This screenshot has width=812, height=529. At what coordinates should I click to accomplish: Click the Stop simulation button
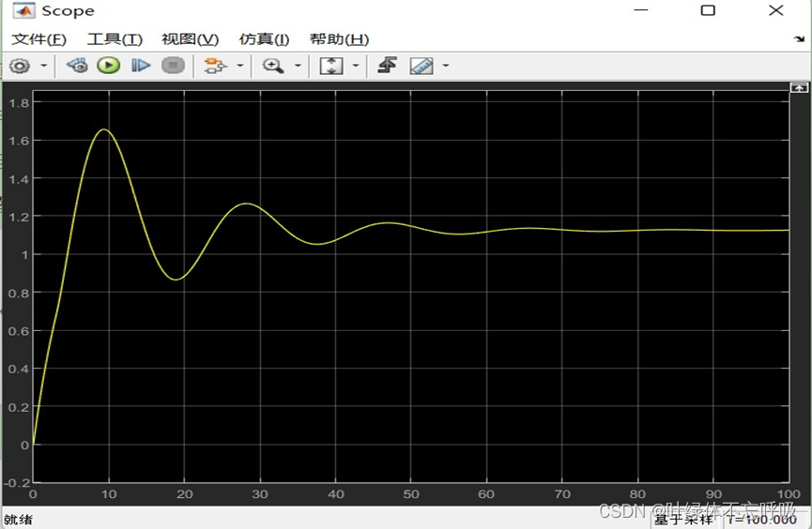(x=173, y=66)
